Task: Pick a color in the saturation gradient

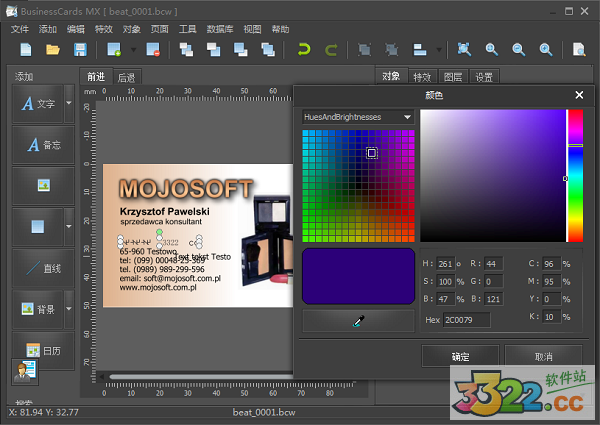Action: click(x=493, y=176)
